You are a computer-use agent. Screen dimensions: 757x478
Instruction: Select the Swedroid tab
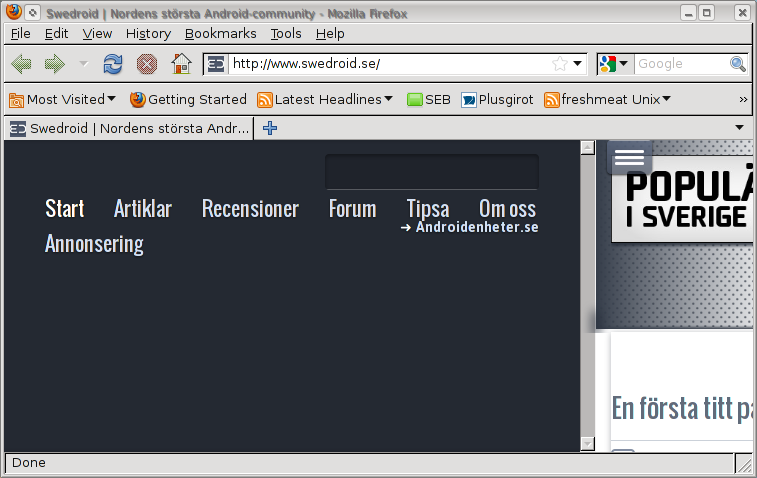point(129,128)
